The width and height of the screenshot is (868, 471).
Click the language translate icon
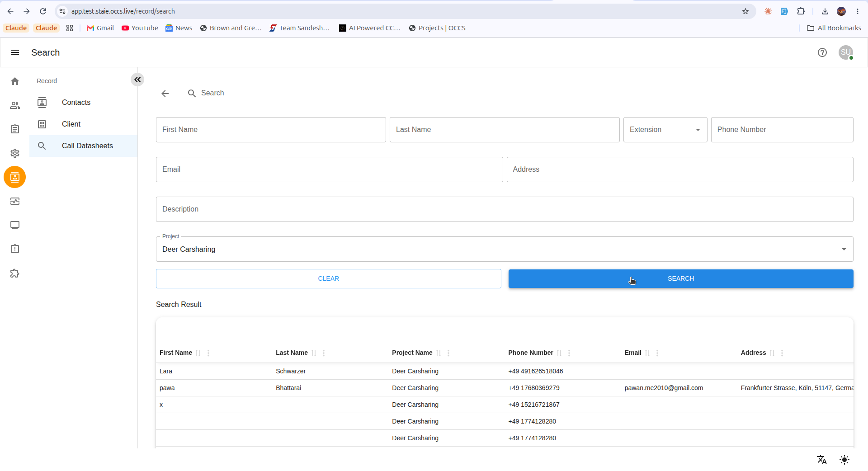tap(822, 460)
